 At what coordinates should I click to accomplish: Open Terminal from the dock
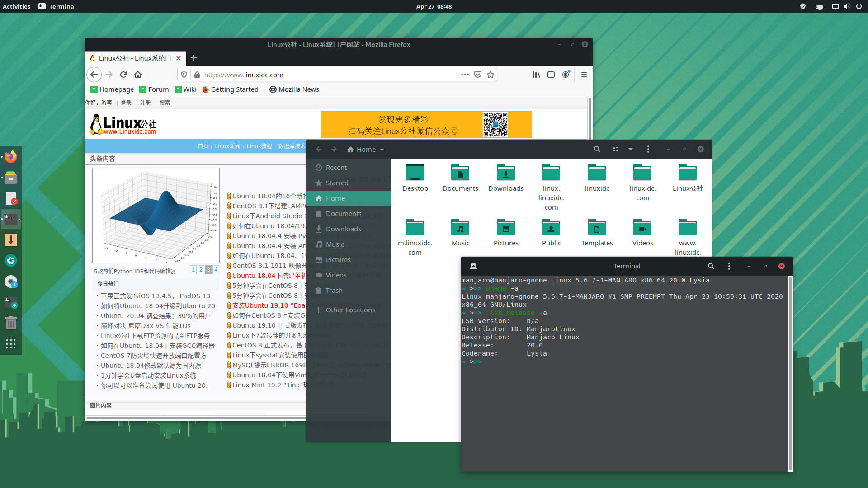click(11, 219)
